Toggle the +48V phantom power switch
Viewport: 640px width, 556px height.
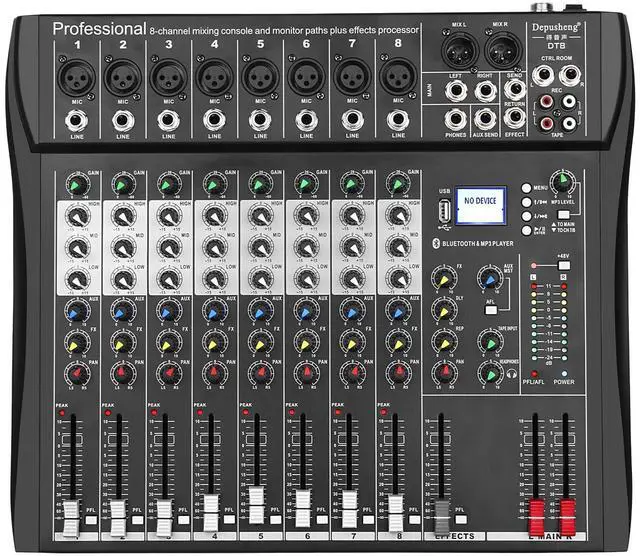point(564,265)
